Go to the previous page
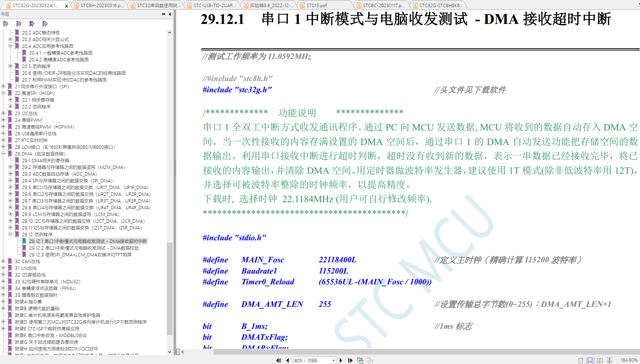The height and width of the screenshot is (364, 640). pyautogui.click(x=287, y=360)
